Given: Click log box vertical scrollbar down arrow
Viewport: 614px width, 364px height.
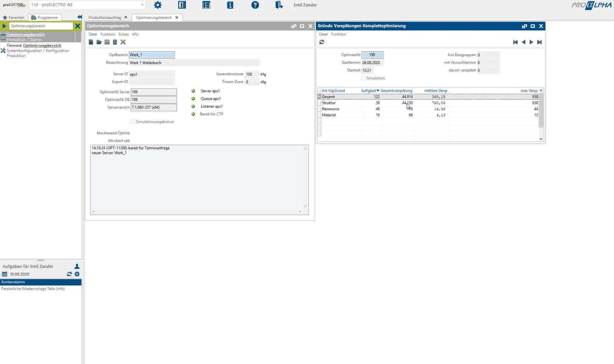Looking at the screenshot, I should point(305,206).
